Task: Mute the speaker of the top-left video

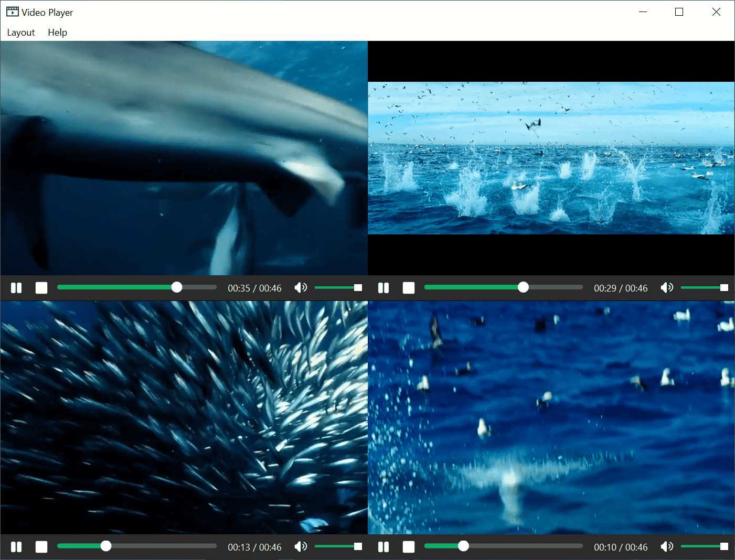Action: click(x=301, y=287)
